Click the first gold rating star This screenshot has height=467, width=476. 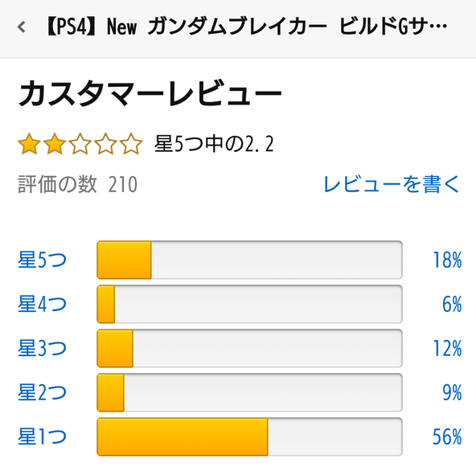click(29, 144)
